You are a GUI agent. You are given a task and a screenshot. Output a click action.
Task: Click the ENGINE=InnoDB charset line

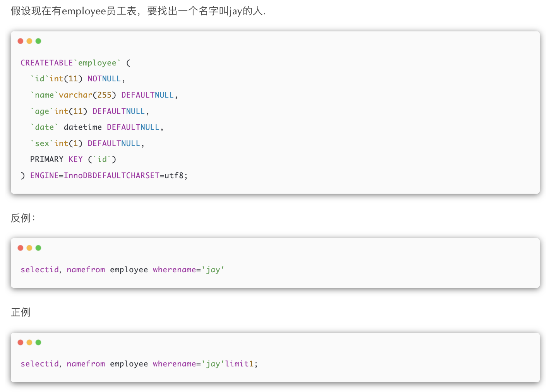click(x=104, y=176)
